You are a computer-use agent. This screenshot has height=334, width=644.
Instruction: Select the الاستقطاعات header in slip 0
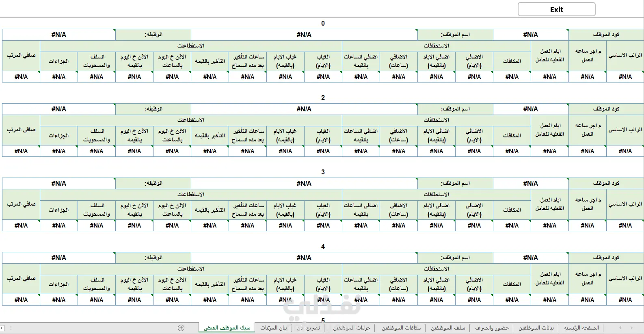[191, 46]
